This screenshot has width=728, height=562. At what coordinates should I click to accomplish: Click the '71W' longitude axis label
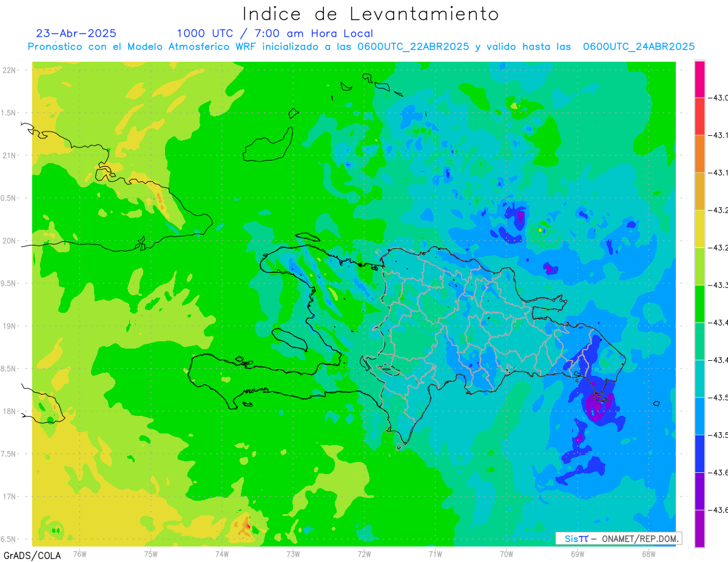(435, 554)
